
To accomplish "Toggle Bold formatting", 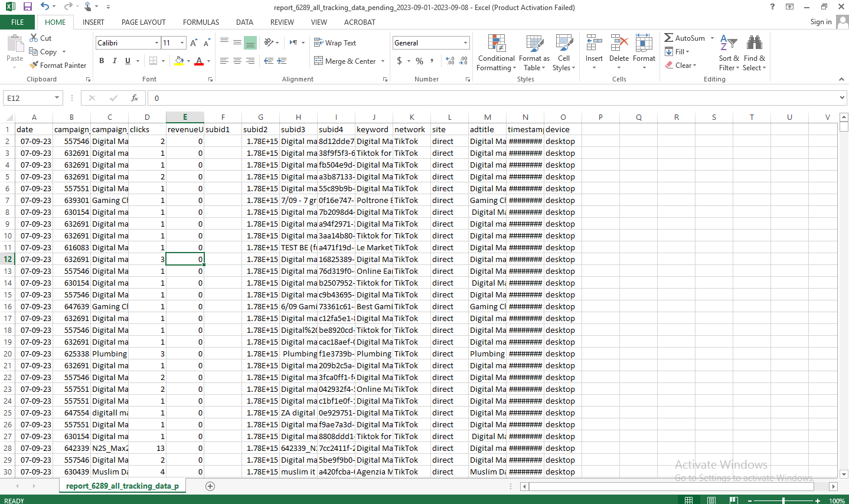I will point(102,61).
